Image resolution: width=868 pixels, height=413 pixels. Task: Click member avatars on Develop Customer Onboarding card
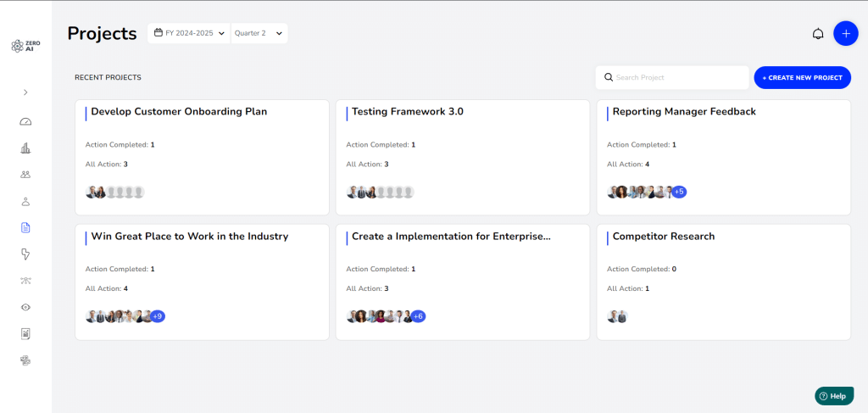[x=115, y=193]
